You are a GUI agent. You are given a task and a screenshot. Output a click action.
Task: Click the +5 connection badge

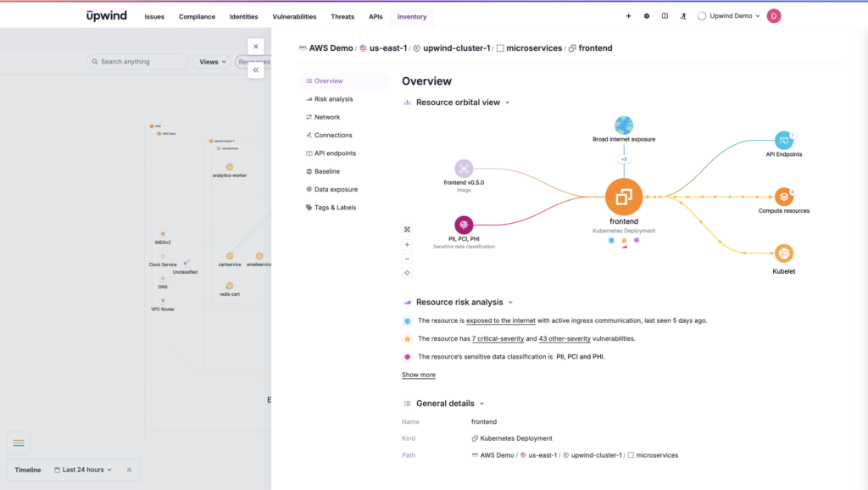(624, 159)
